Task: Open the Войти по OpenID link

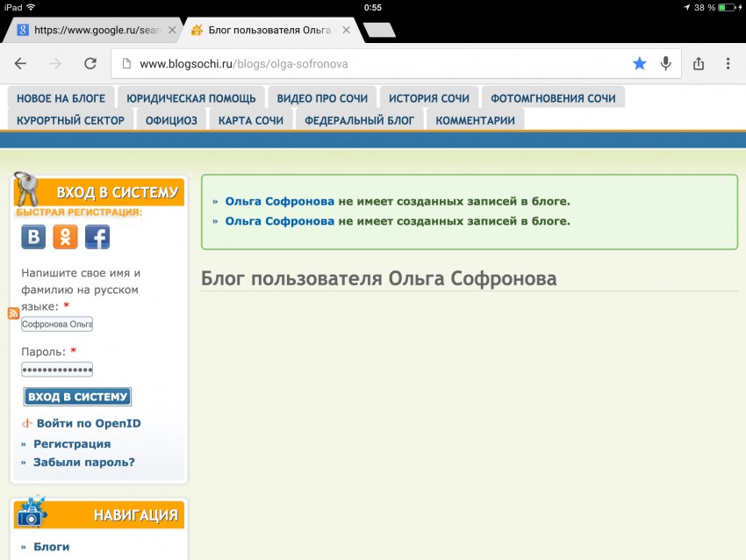Action: tap(88, 423)
